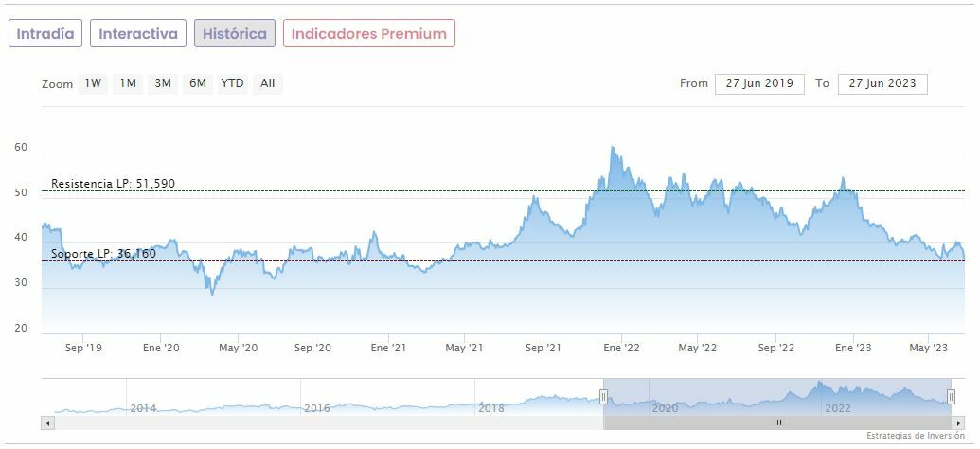Set zoom to 1W

pyautogui.click(x=93, y=83)
